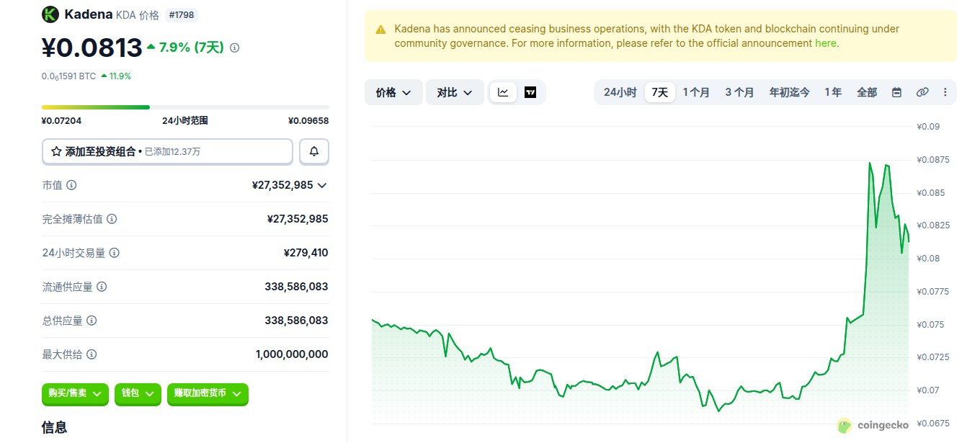Switch to the TradingView chart icon
980x443 pixels.
pyautogui.click(x=530, y=92)
